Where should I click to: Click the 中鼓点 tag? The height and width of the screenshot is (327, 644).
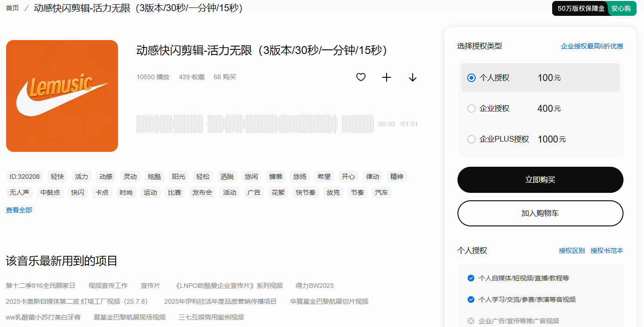coord(50,192)
